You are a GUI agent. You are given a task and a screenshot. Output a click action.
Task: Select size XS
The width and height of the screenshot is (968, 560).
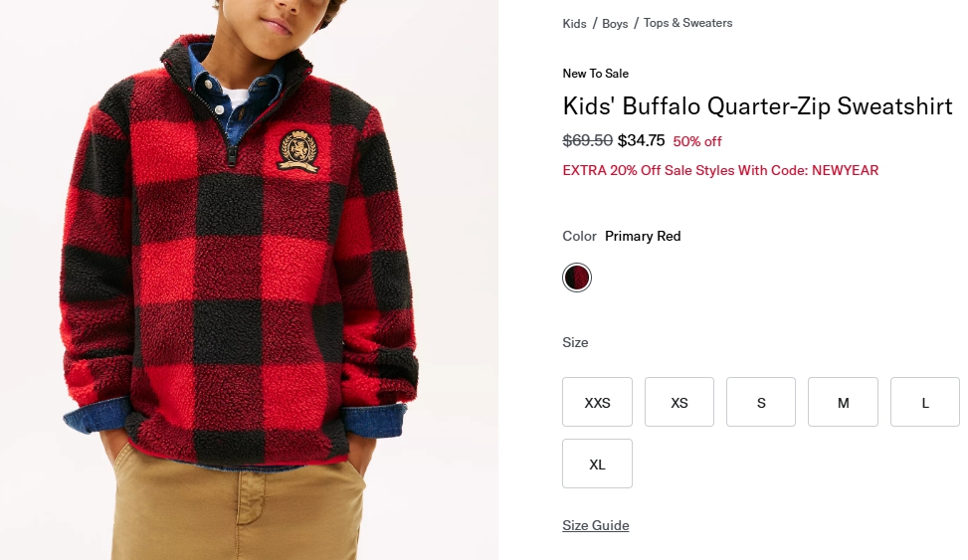tap(679, 402)
